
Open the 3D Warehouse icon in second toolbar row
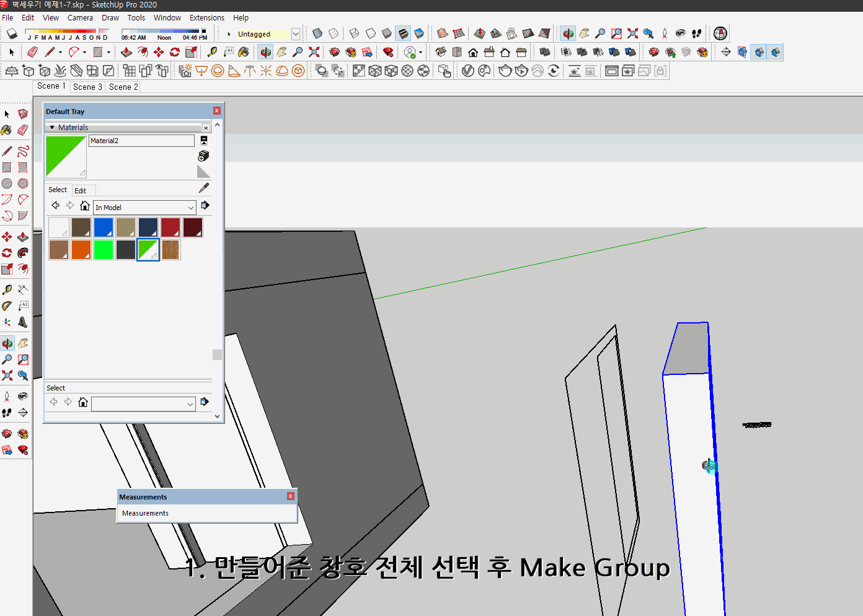pos(335,52)
